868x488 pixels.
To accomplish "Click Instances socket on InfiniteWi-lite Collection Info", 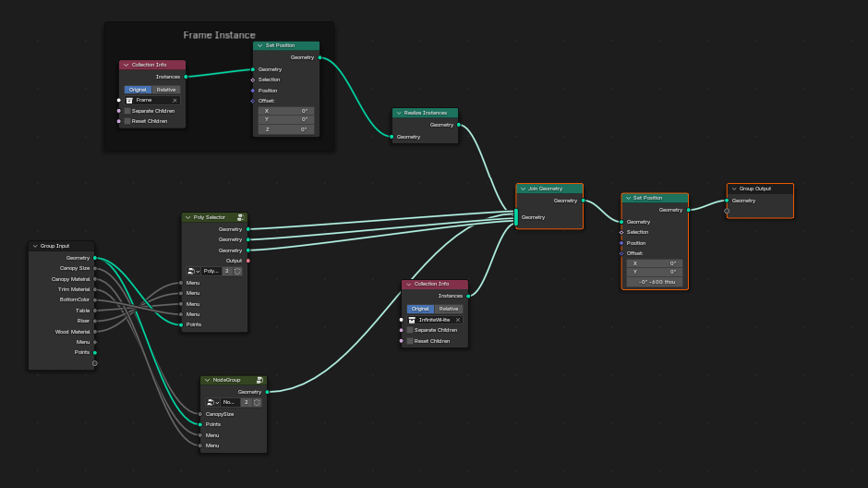I will point(468,296).
